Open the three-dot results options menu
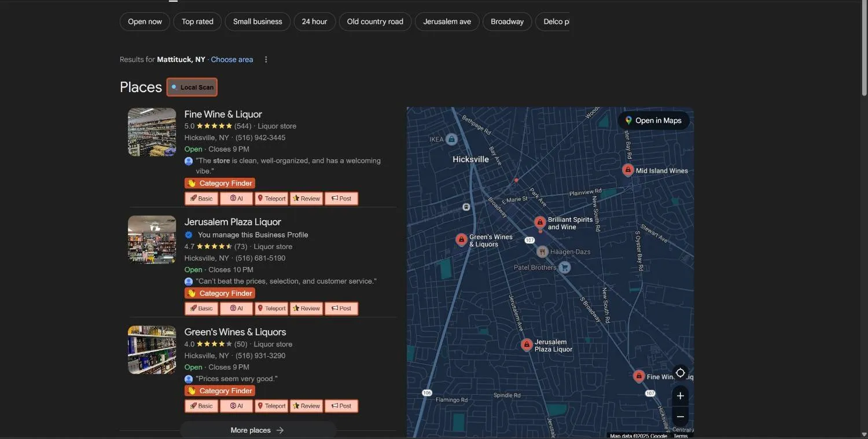Image resolution: width=868 pixels, height=439 pixels. pos(266,60)
